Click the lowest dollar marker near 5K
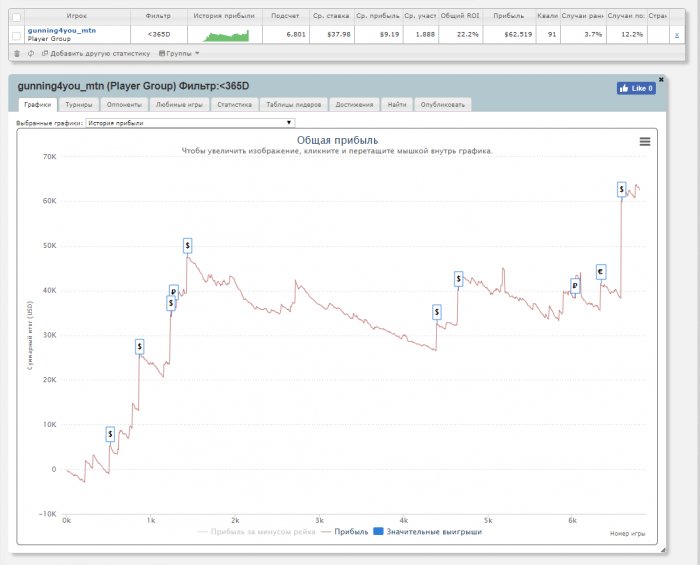Viewport: 700px width, 565px height. 110,434
